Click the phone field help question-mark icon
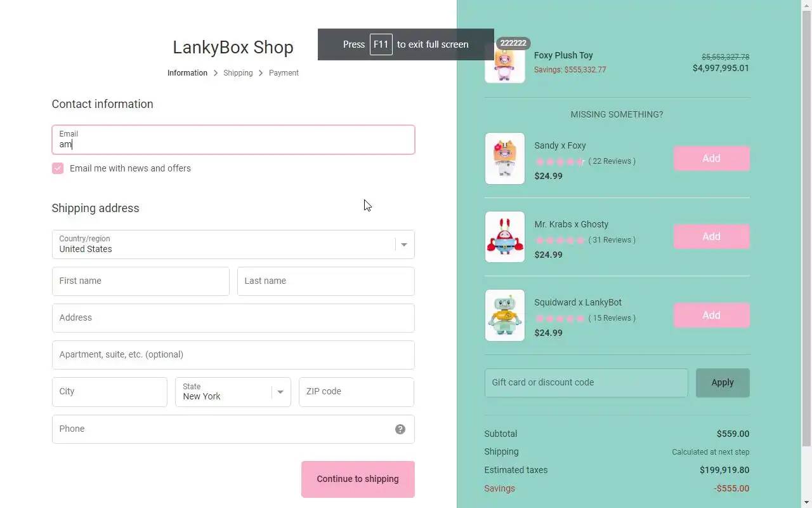Screen dimensions: 812x508 click(x=400, y=429)
